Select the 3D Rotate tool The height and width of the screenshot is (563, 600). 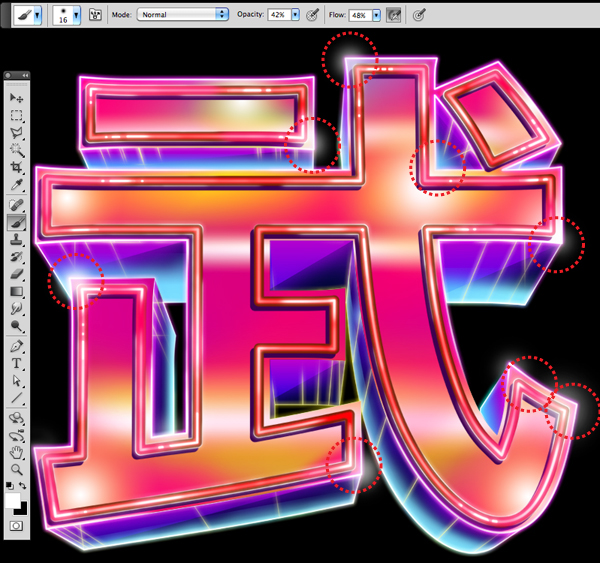pyautogui.click(x=16, y=418)
